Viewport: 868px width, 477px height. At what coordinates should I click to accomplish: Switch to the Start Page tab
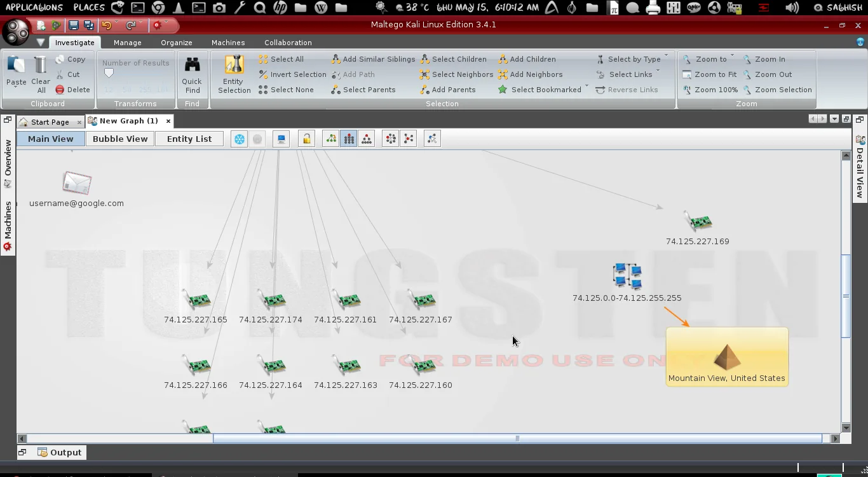pos(50,121)
